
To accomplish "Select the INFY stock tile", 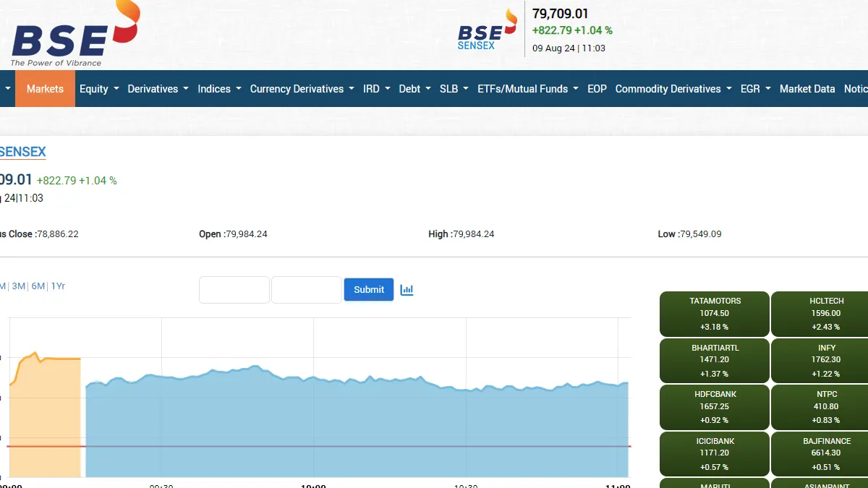I will click(820, 361).
